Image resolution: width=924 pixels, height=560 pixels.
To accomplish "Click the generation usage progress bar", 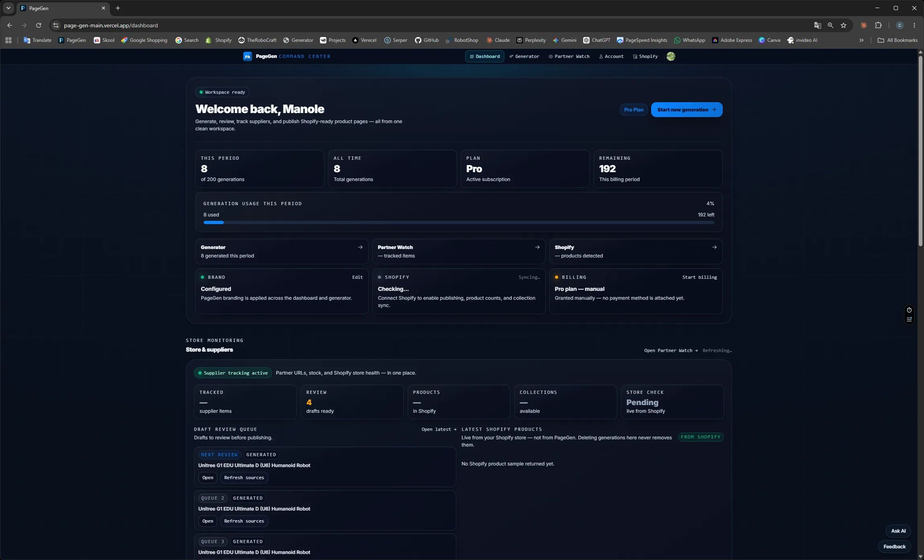I will pyautogui.click(x=459, y=222).
